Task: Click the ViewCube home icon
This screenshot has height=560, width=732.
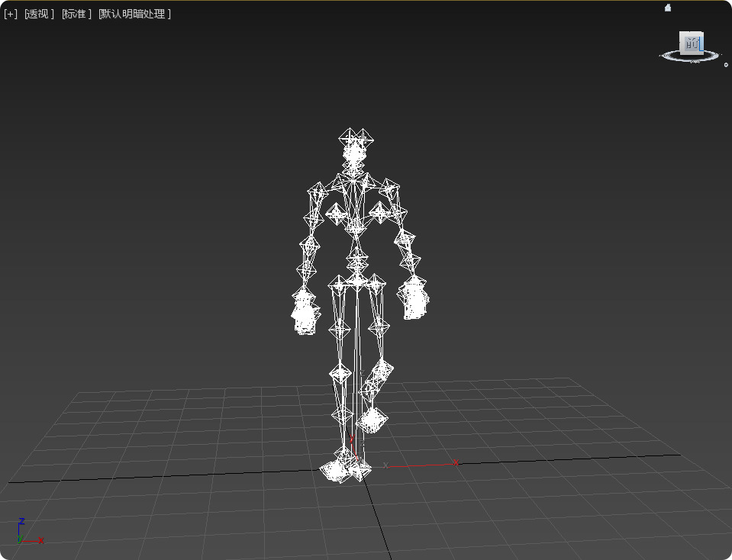Action: pyautogui.click(x=668, y=8)
